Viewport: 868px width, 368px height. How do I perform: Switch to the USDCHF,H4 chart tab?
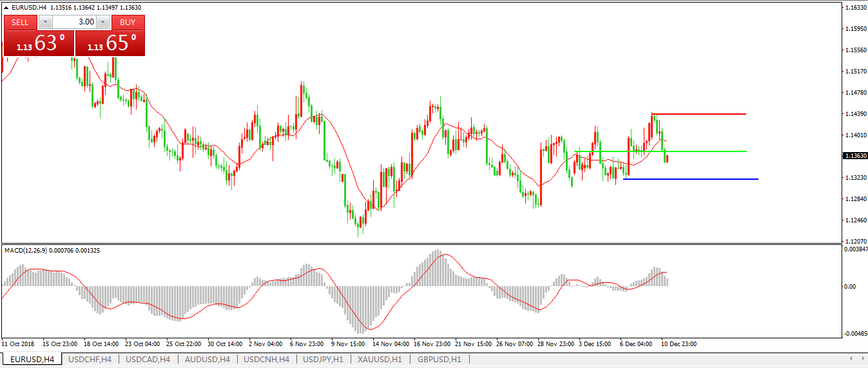tap(90, 360)
